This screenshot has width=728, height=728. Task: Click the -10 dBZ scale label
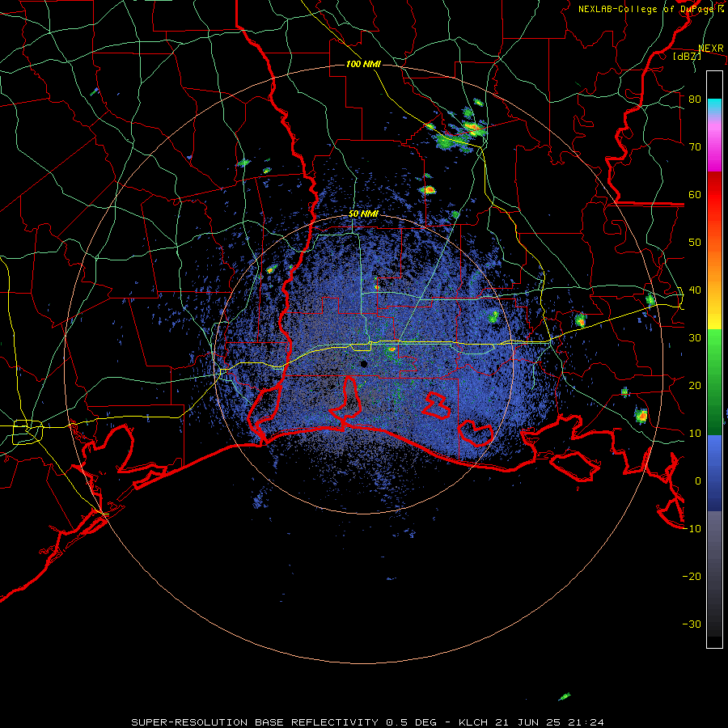pos(692,529)
